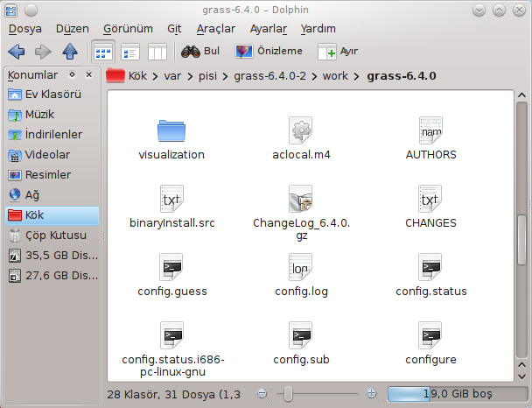Open the 35,5 GB disk entry
Screen dimensions: 532x408
pos(52,256)
